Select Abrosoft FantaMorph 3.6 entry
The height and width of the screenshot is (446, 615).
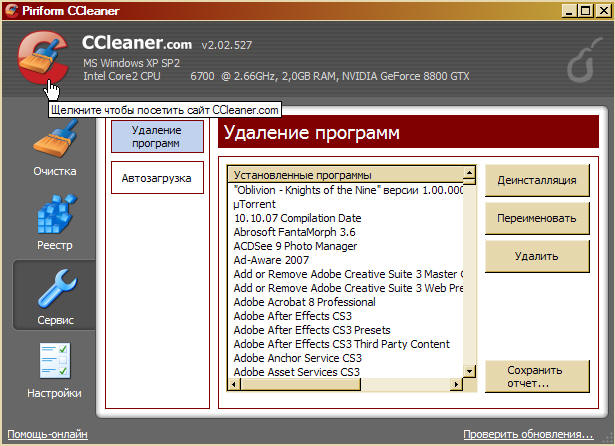(x=346, y=232)
